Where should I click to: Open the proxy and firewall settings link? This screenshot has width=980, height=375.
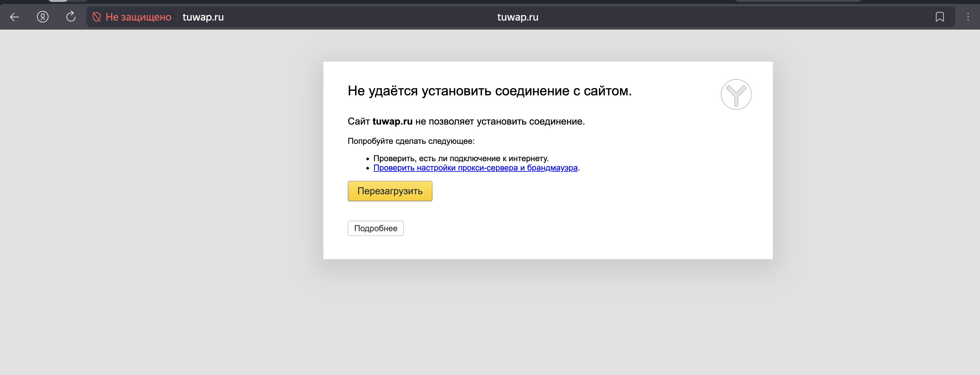(x=475, y=168)
